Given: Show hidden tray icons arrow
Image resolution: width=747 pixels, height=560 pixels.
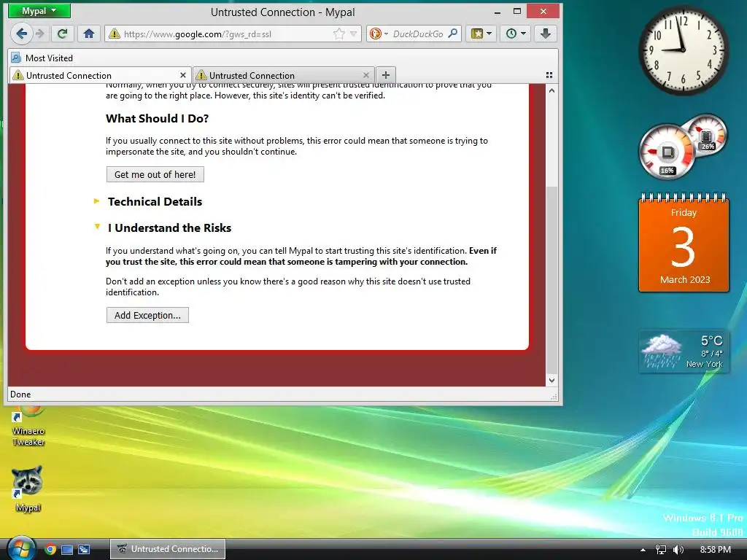Looking at the screenshot, I should [643, 550].
